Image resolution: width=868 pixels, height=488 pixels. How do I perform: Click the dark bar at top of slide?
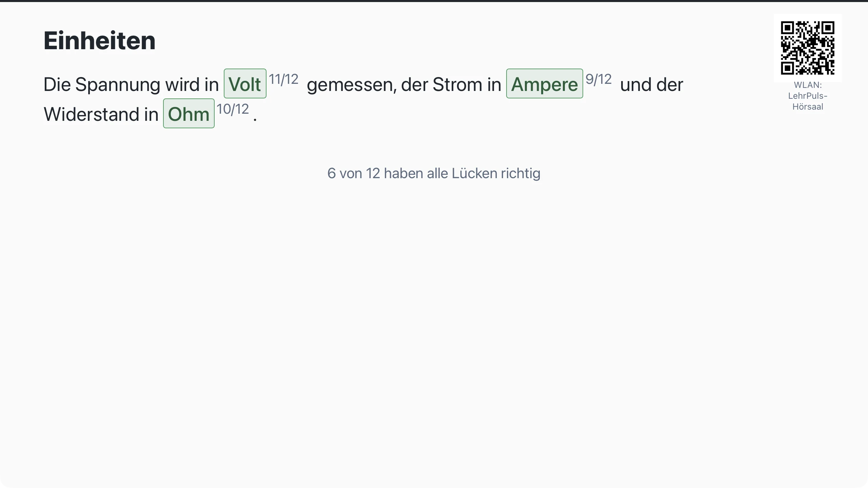point(434,1)
